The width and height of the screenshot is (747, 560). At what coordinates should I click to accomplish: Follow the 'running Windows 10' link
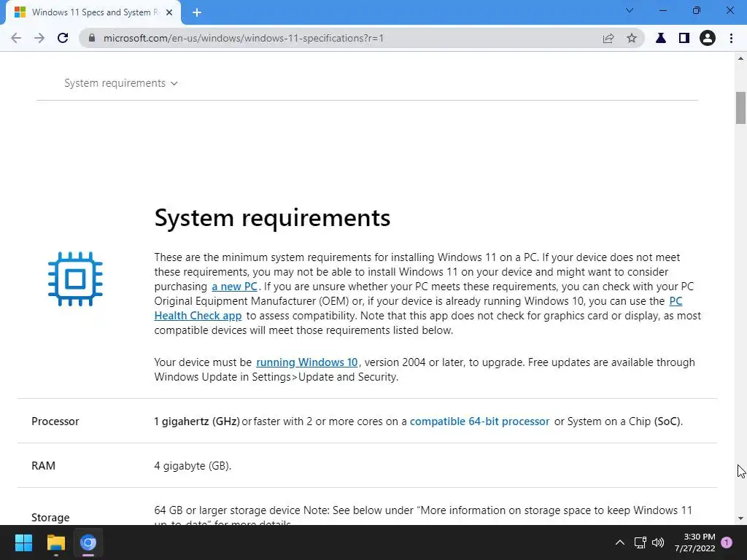307,362
